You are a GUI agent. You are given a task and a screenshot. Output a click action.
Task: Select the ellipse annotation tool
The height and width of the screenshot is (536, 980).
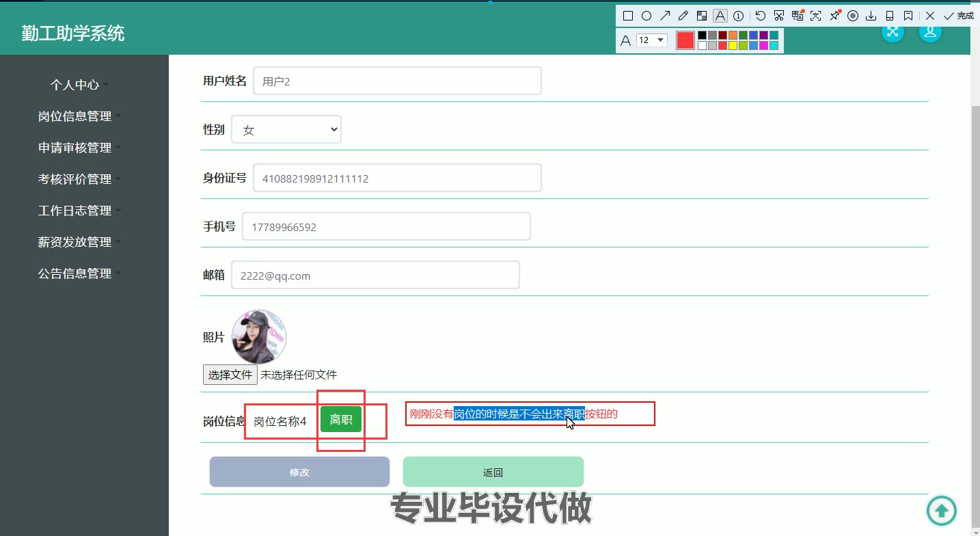[646, 16]
